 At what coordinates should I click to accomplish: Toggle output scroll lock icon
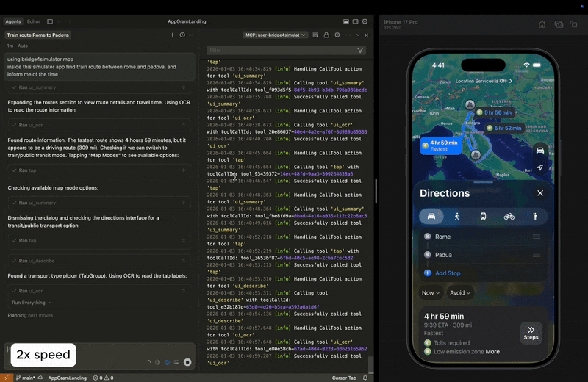click(x=326, y=35)
